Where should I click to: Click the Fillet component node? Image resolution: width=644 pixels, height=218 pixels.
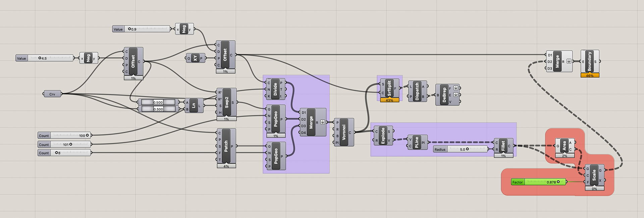tap(503, 146)
